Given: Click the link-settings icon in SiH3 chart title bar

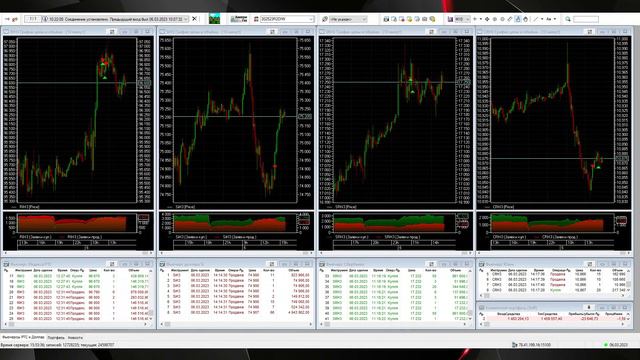Looking at the screenshot, I should (272, 31).
